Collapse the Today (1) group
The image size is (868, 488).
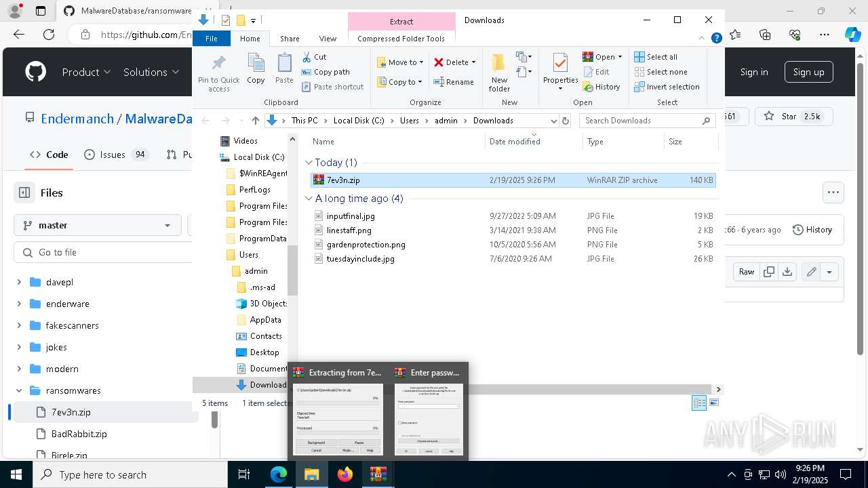coord(309,163)
